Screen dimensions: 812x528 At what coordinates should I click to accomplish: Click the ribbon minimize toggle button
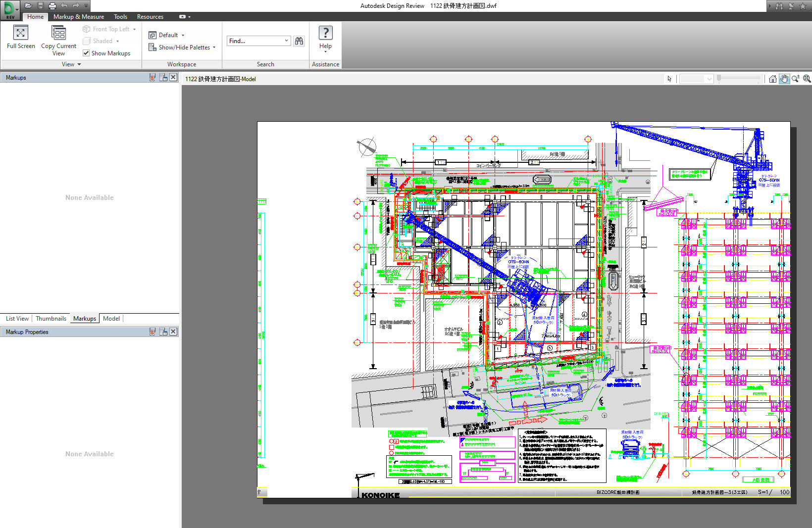tap(182, 17)
